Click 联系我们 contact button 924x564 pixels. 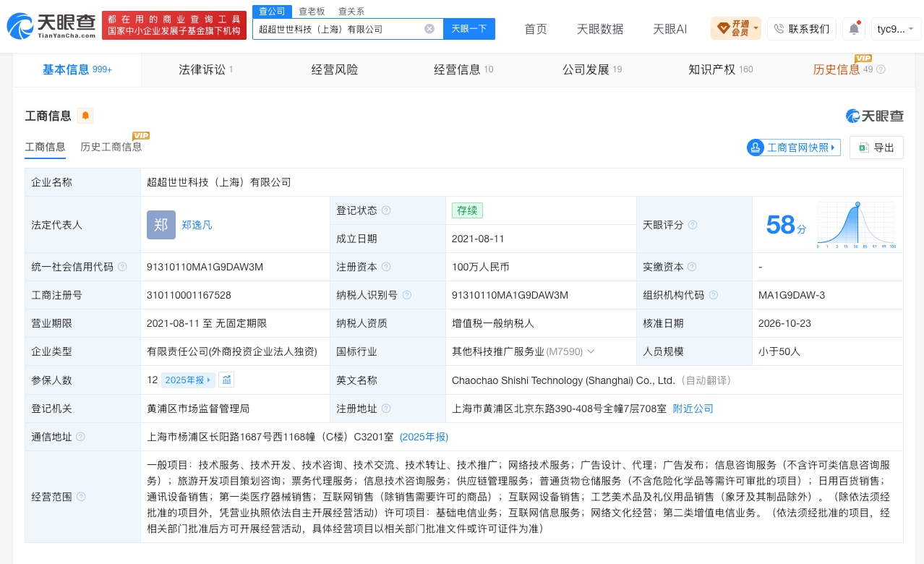[x=801, y=29]
